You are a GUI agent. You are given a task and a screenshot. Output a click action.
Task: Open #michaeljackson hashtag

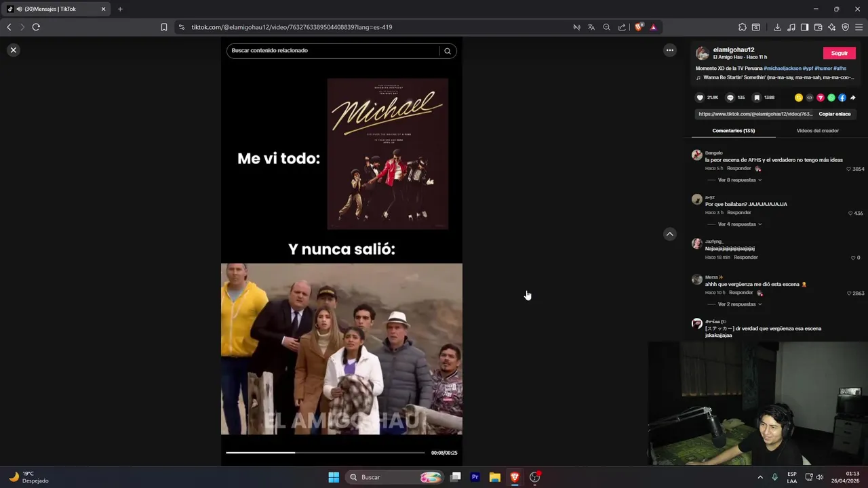click(783, 68)
